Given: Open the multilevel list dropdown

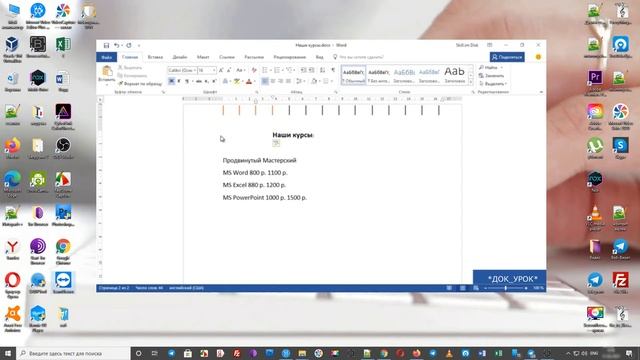Looking at the screenshot, I should (x=290, y=70).
